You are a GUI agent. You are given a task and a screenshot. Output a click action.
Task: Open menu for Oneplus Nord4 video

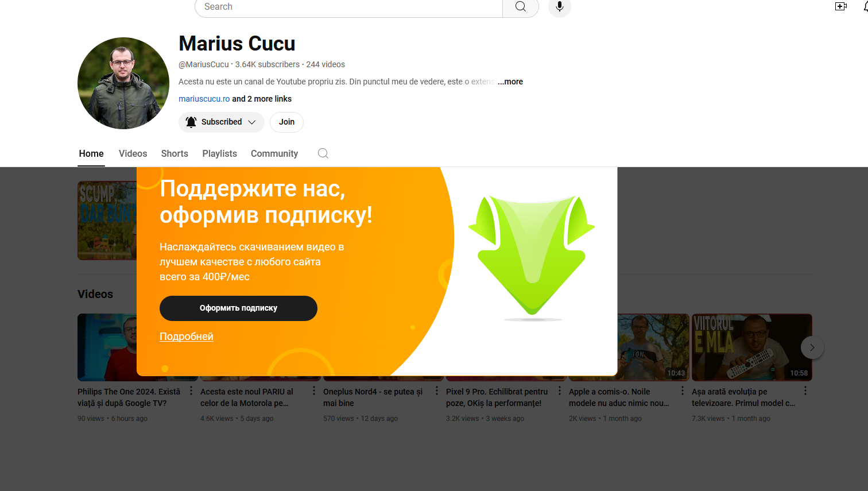pyautogui.click(x=437, y=391)
